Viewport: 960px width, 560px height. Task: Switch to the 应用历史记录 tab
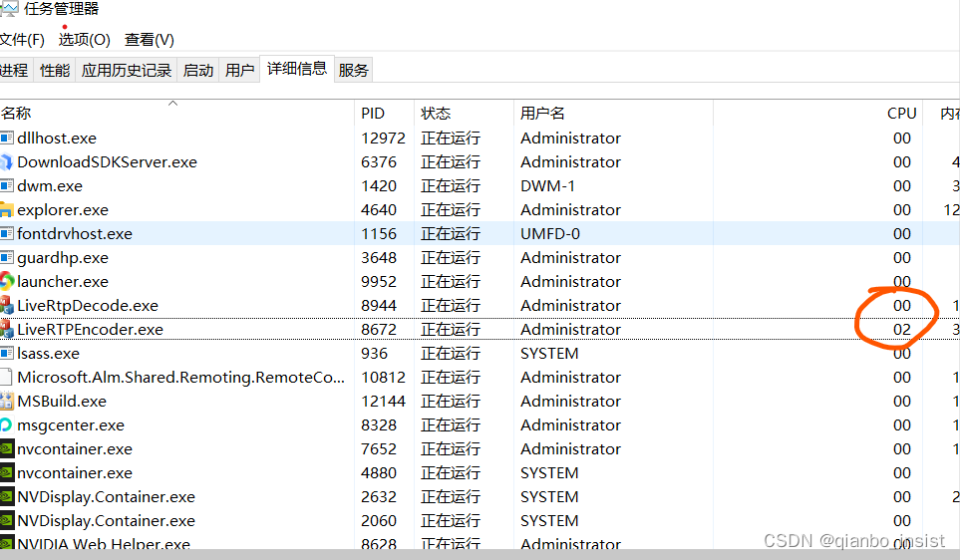127,71
